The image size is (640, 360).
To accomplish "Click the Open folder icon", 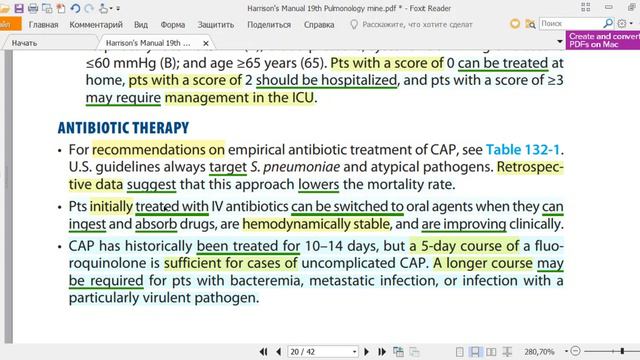I will click(x=4, y=8).
